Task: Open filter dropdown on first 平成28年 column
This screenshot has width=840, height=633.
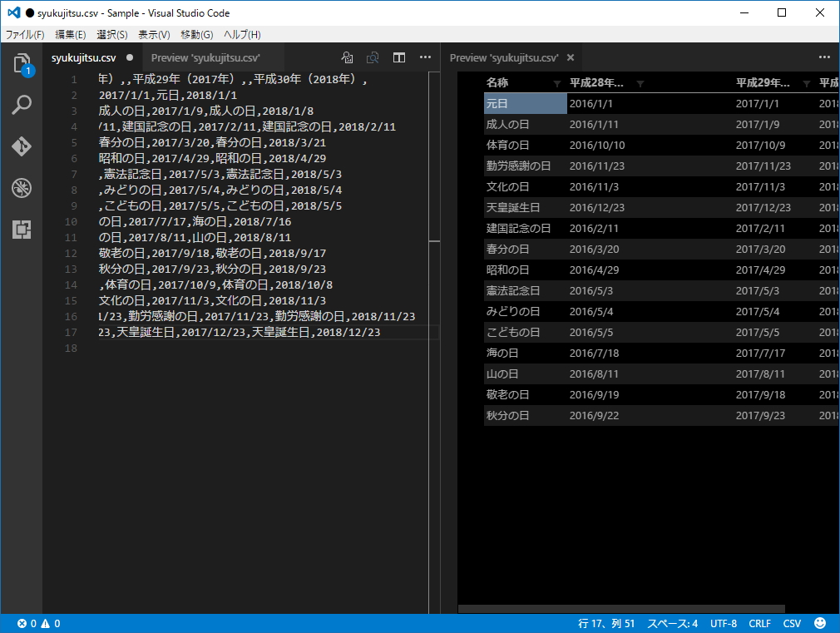Action: click(x=640, y=84)
